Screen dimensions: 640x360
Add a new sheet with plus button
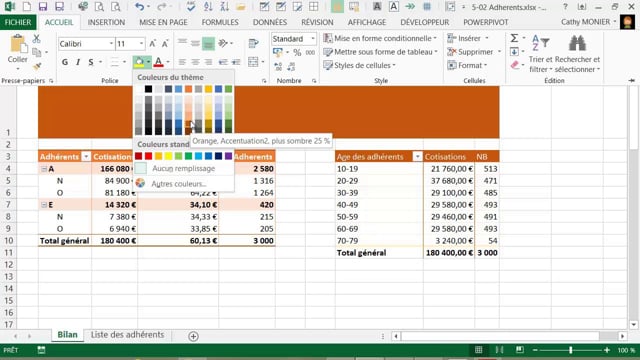193,336
